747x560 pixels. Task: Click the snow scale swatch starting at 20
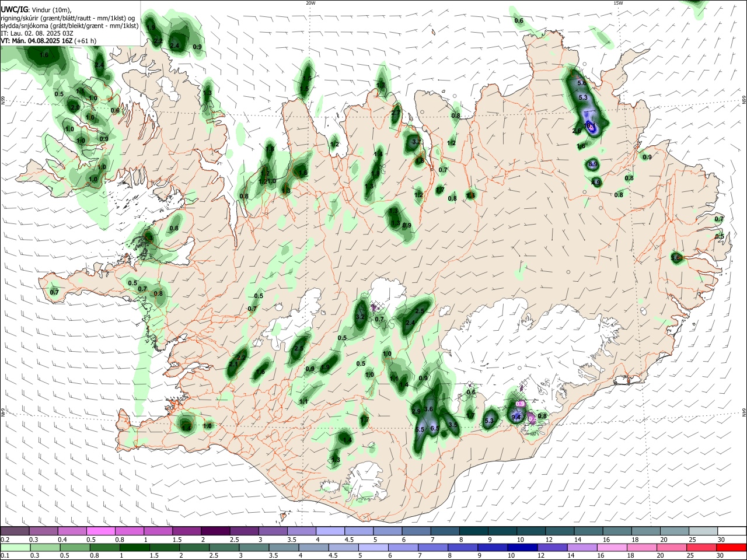[x=674, y=531]
